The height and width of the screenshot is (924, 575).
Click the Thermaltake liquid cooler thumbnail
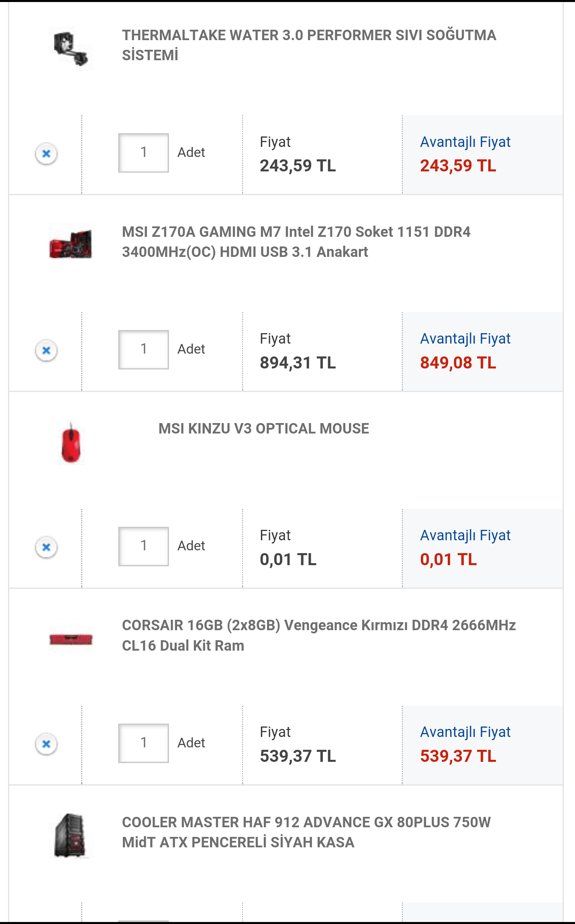71,49
